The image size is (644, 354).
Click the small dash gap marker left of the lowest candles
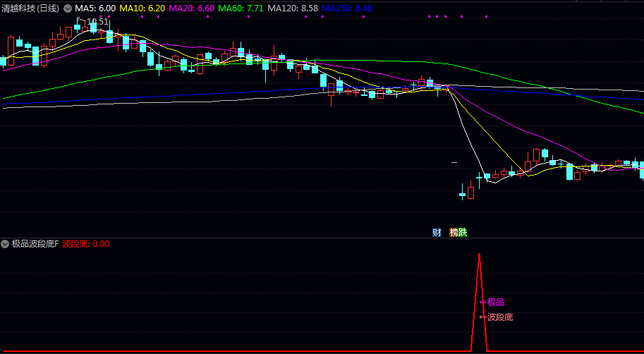(455, 162)
